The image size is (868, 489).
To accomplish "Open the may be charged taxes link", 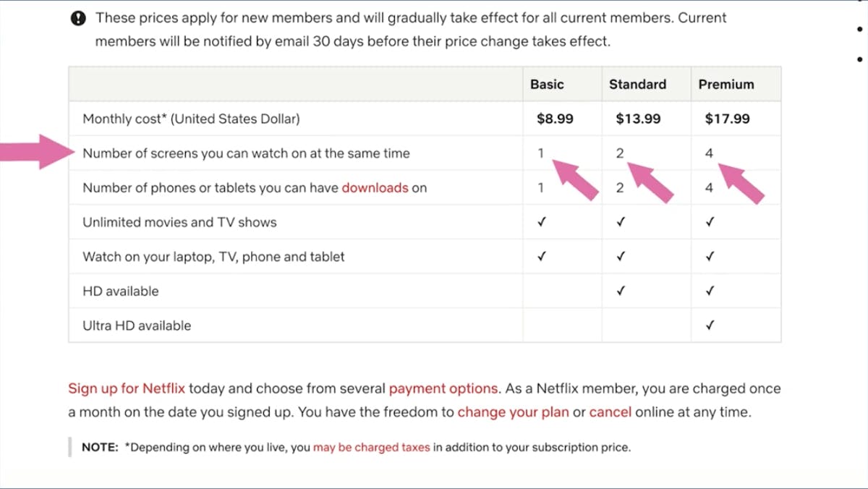I will pos(371,448).
